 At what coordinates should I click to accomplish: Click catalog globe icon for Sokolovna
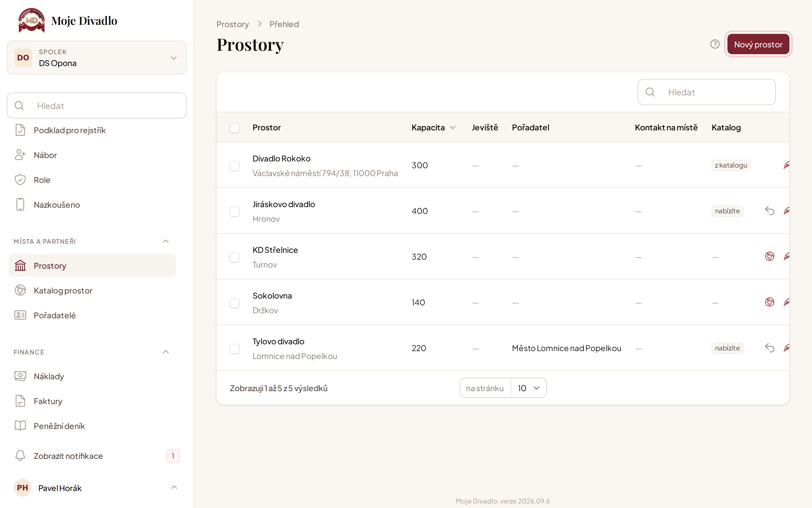(769, 302)
